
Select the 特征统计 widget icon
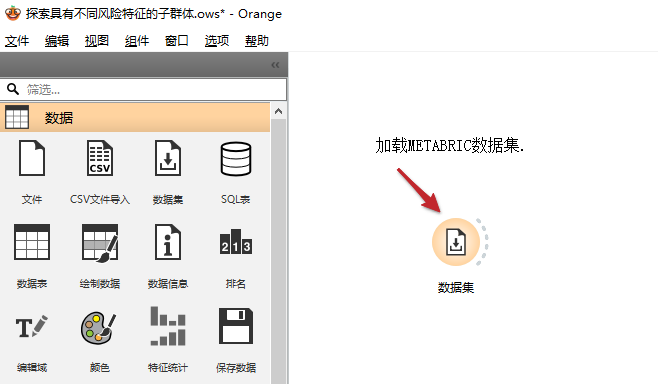tap(168, 326)
